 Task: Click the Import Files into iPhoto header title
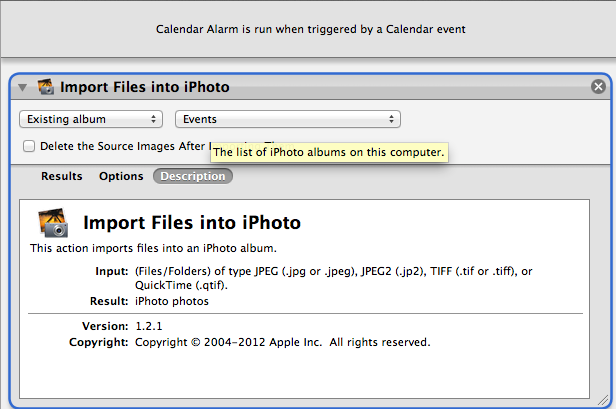(145, 87)
